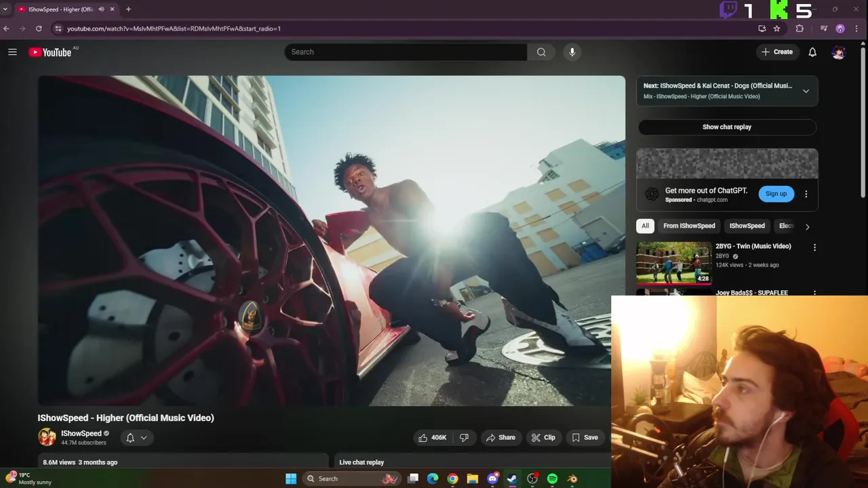Select the IShowSpeed filter chip
The height and width of the screenshot is (488, 868).
click(x=747, y=226)
